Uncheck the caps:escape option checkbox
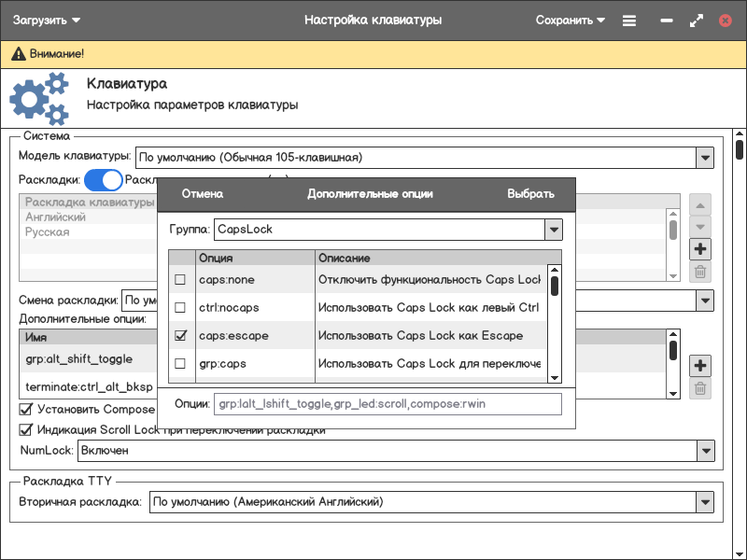 [x=180, y=335]
